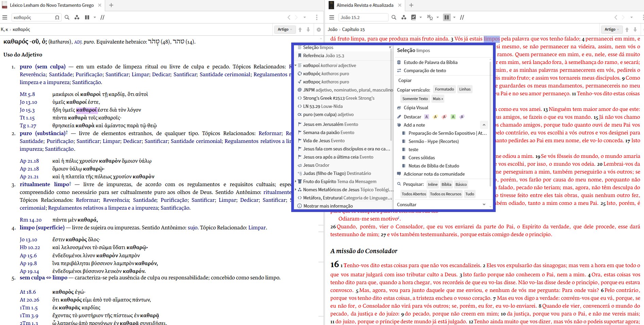The image size is (644, 325).
Task: Click the parallel resources icon in lexicon
Action: click(102, 17)
